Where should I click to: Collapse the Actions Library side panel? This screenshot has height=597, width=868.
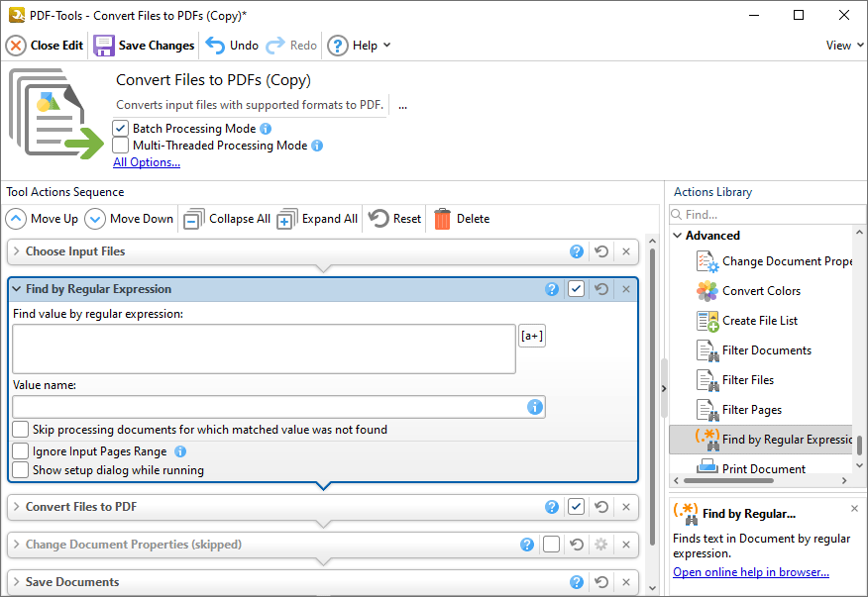(x=664, y=389)
